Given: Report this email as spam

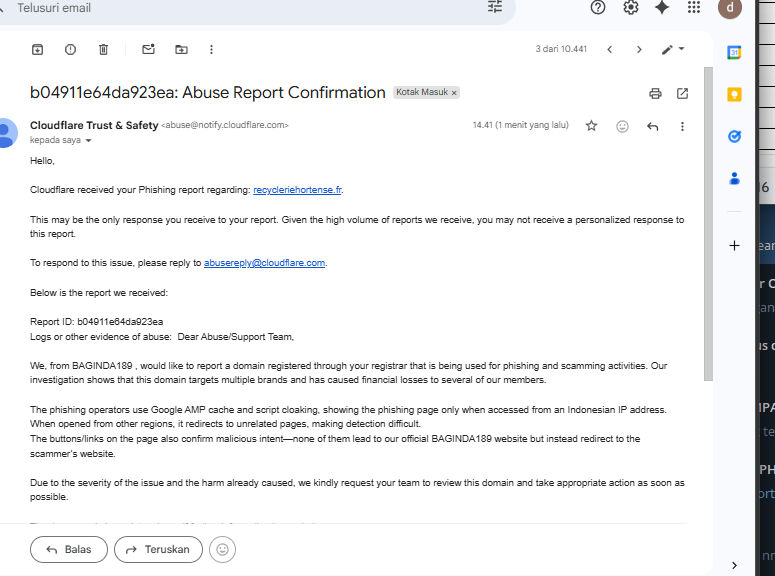Looking at the screenshot, I should (x=70, y=49).
